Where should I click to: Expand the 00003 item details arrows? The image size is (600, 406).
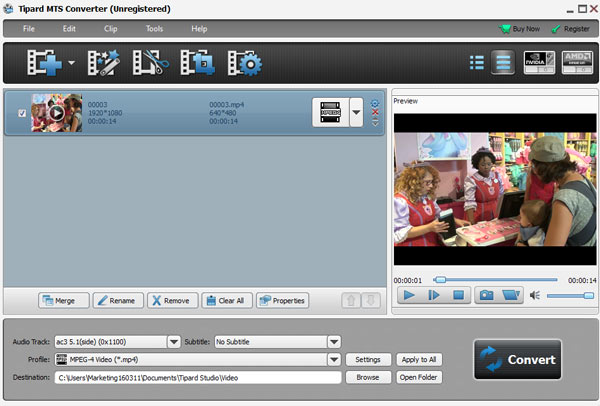point(375,122)
